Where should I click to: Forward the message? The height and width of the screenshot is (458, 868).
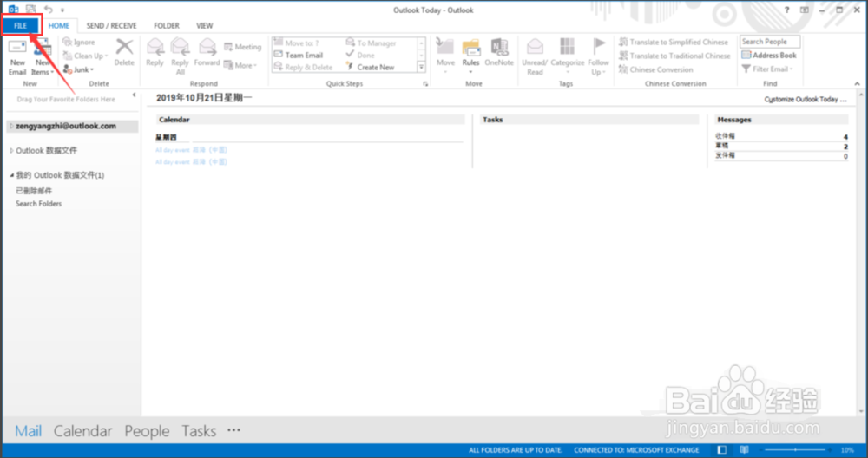[207, 53]
